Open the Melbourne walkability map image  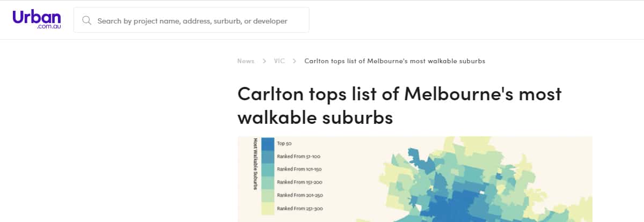pyautogui.click(x=415, y=179)
